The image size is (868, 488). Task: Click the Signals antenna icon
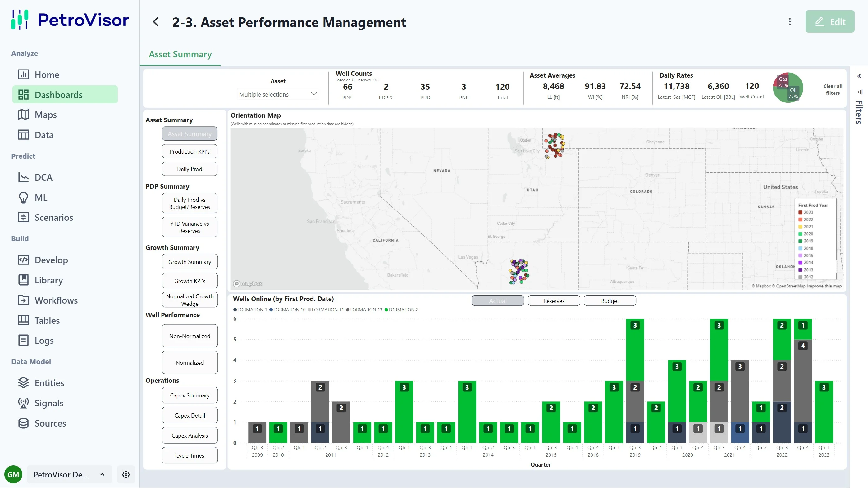point(23,403)
